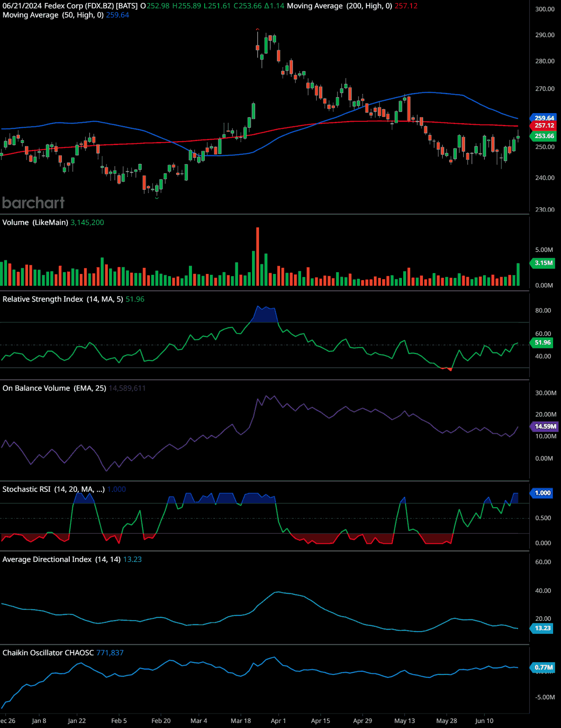
Task: Click the 3,145,200 volume value
Action: pyautogui.click(x=87, y=223)
